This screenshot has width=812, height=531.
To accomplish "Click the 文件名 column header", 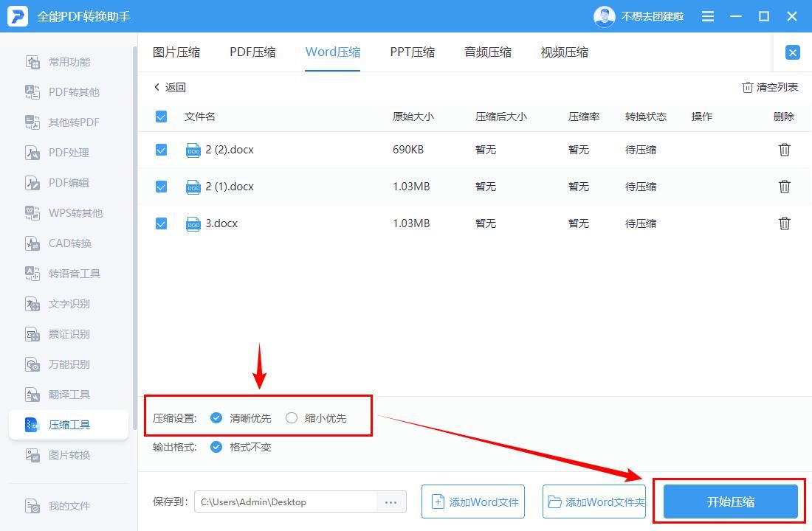I will pyautogui.click(x=199, y=117).
